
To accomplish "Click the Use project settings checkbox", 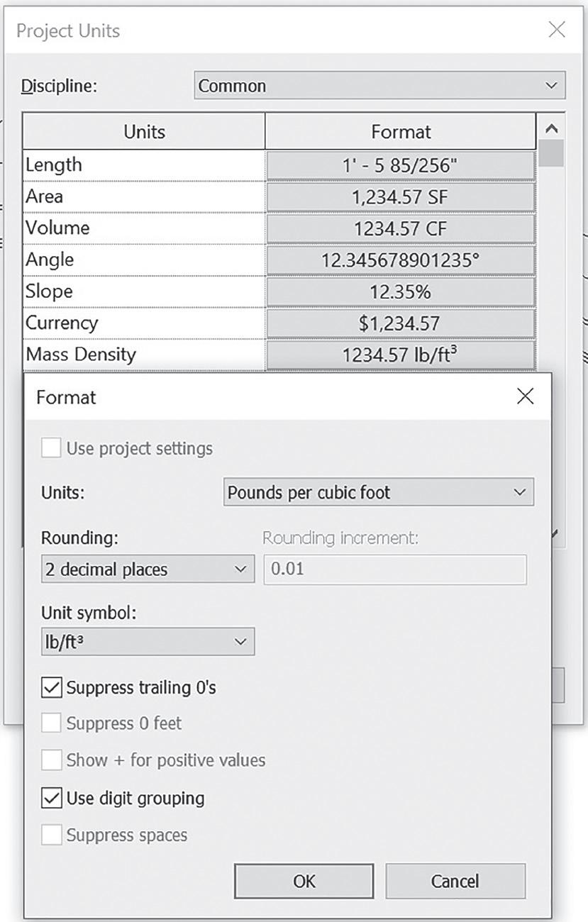I will coord(51,448).
